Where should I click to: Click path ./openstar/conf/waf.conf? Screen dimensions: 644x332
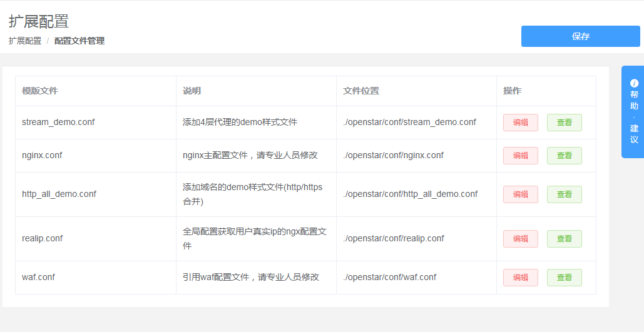point(389,278)
